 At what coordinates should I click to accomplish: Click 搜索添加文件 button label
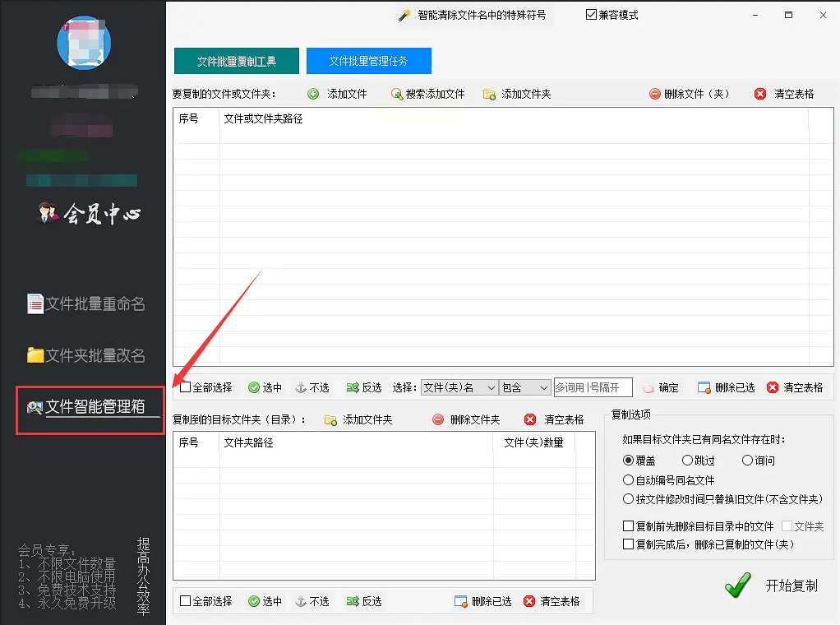click(435, 95)
